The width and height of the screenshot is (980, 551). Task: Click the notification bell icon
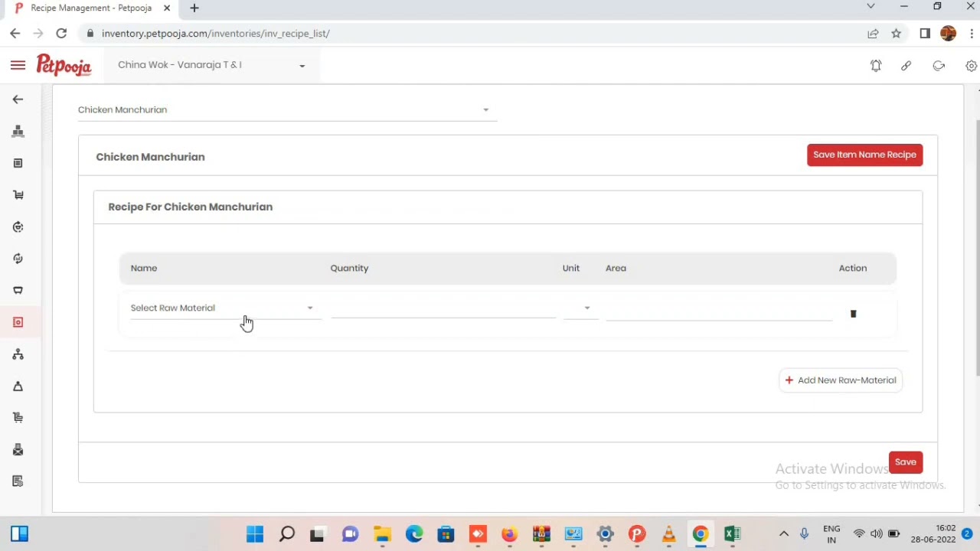(876, 66)
